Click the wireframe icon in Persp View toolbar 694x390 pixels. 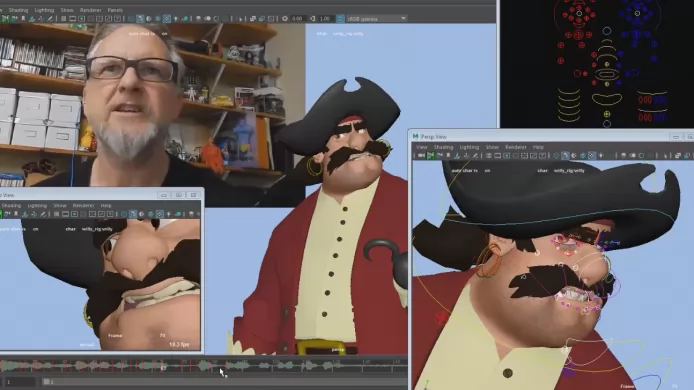click(x=556, y=155)
